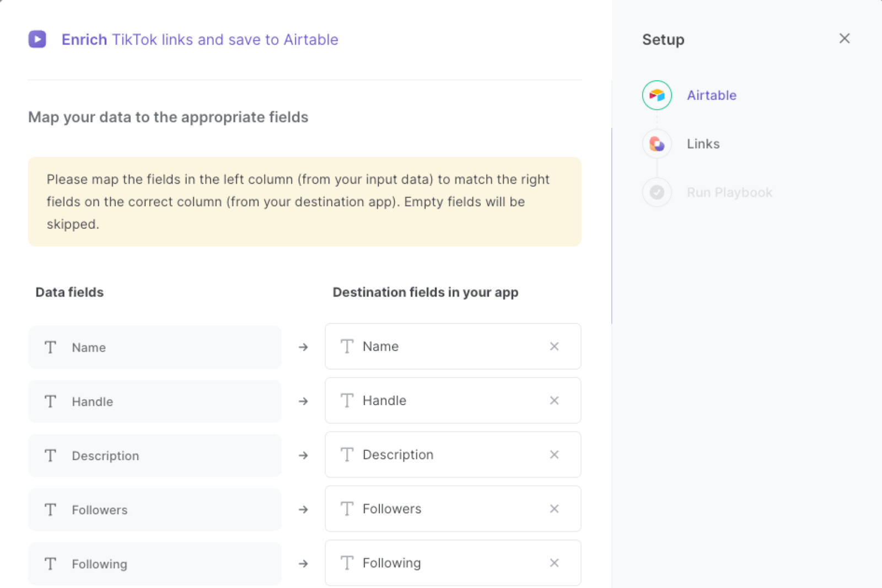882x588 pixels.
Task: Select the Links step in the Setup panel
Action: 703,144
